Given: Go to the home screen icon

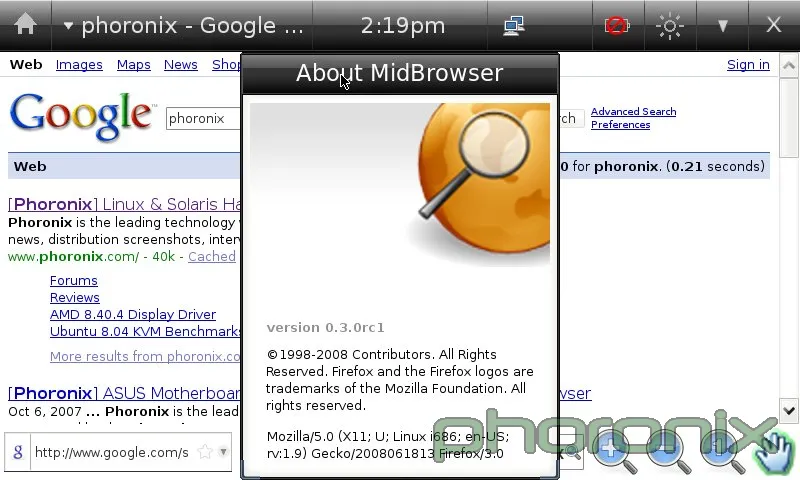Looking at the screenshot, I should [x=25, y=24].
